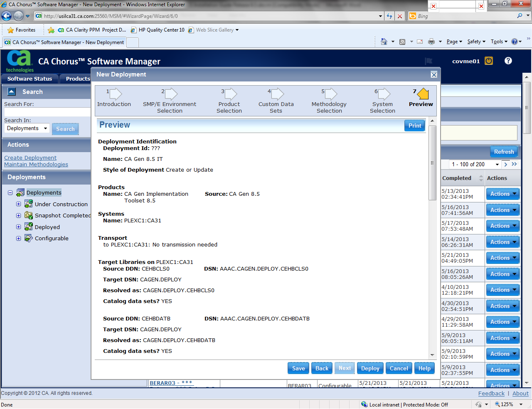Viewport: 532px width, 409px height.
Task: Click the Custom Data Sets step 4 arrow icon
Action: [277, 94]
